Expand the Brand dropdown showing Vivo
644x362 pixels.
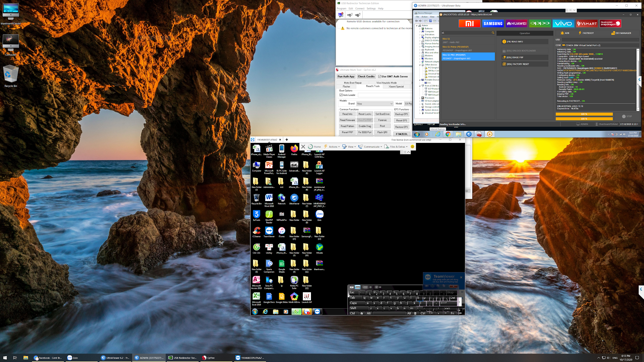click(x=375, y=104)
